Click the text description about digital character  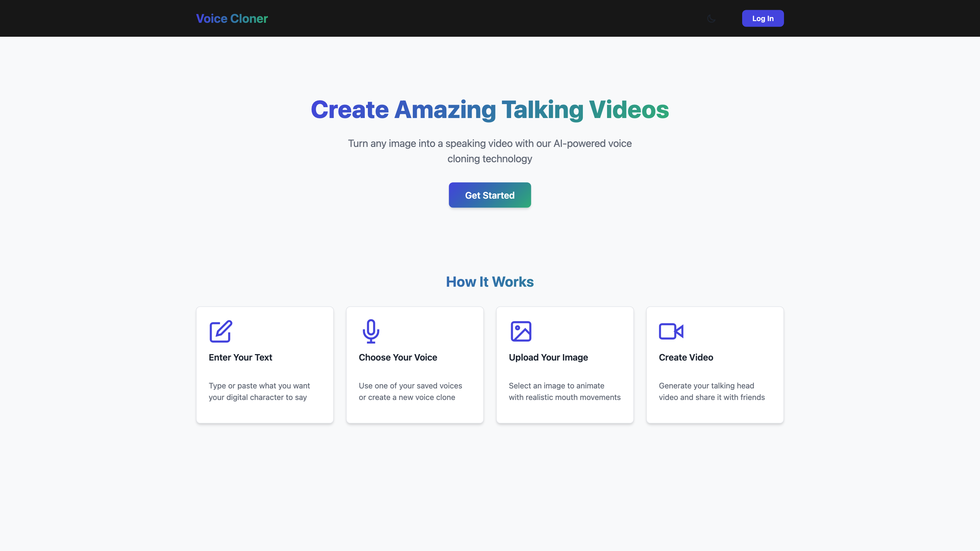coord(259,391)
